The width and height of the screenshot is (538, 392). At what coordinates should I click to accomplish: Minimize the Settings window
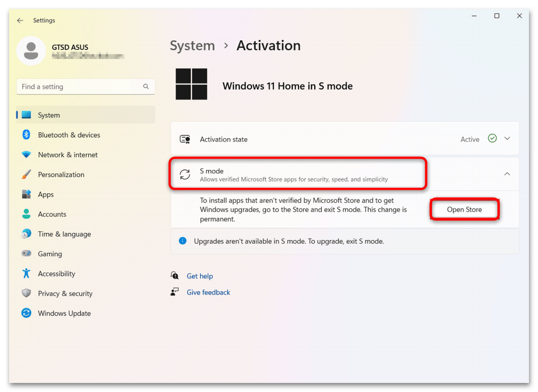[474, 16]
